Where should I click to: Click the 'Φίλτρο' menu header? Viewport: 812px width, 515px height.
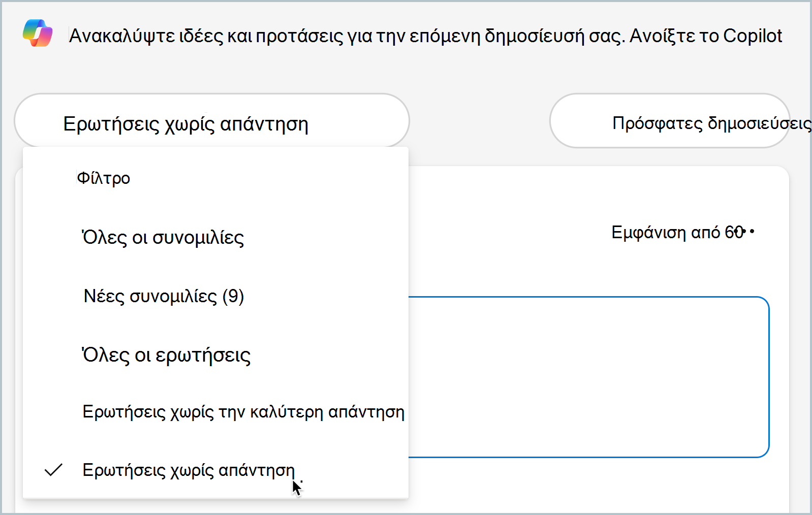tap(104, 178)
